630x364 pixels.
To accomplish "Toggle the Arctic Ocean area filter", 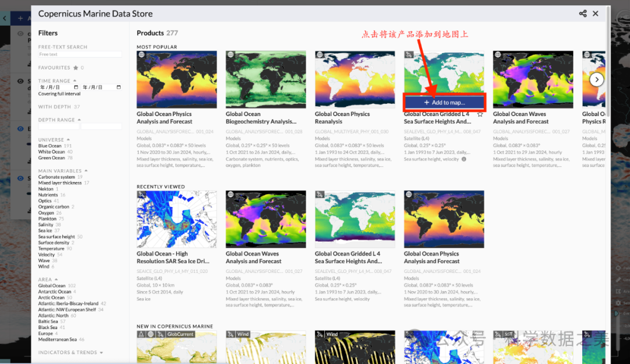I will pos(51,297).
